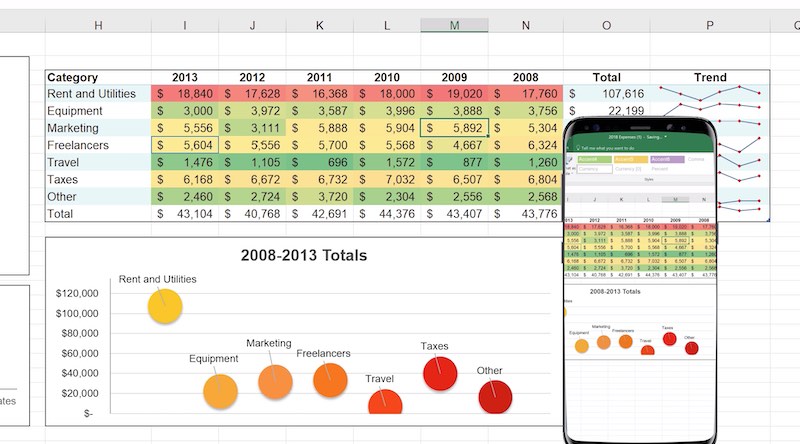Select the column P header
This screenshot has height=444, width=800.
tap(710, 24)
